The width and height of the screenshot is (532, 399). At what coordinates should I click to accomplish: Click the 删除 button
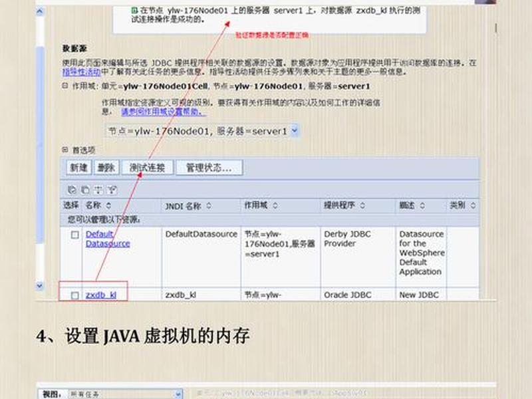[x=106, y=168]
